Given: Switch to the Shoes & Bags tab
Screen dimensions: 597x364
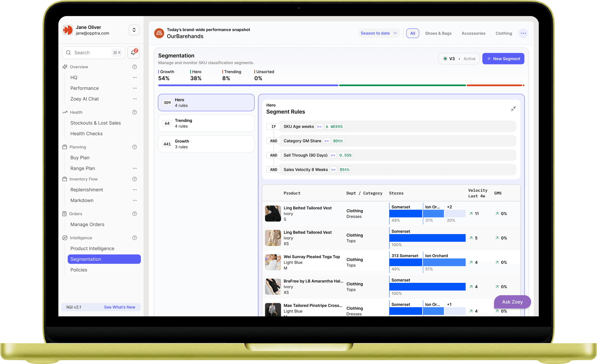Looking at the screenshot, I should [438, 33].
